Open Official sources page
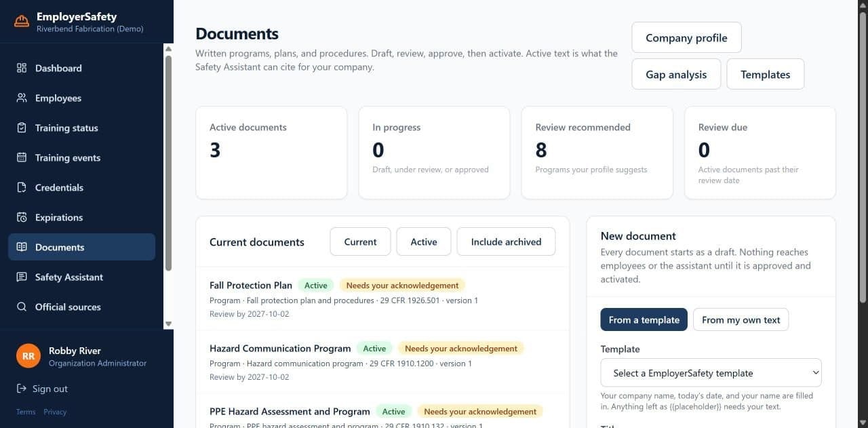 (81, 307)
